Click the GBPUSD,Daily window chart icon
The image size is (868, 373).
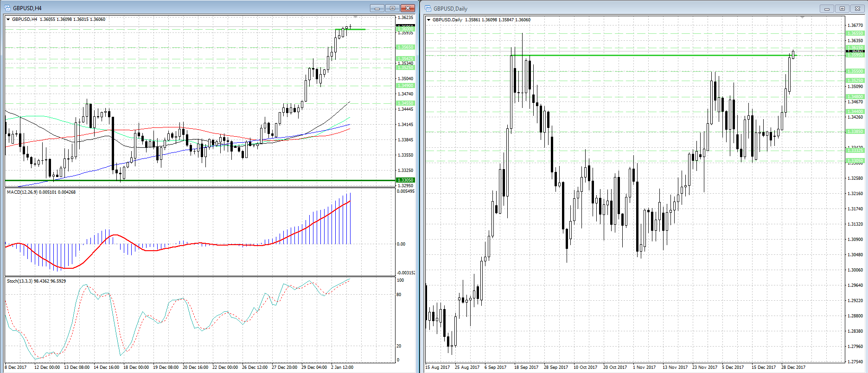[428, 8]
